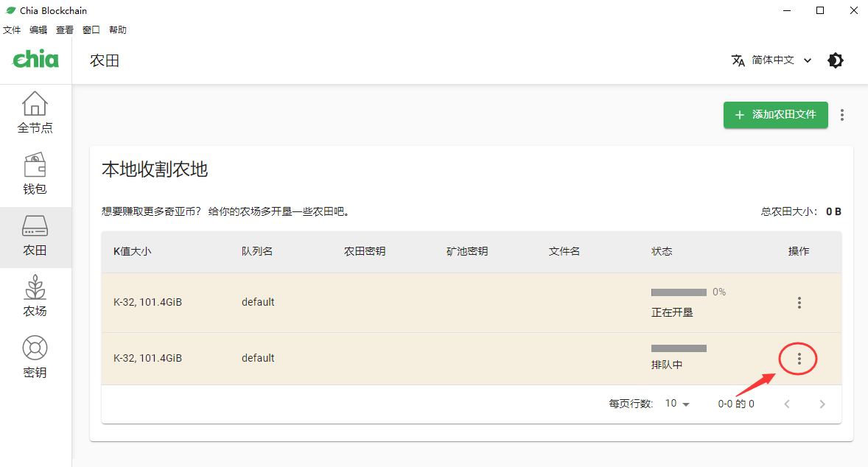Go to the 钱包 wallet section
This screenshot has width=868, height=467.
[35, 174]
